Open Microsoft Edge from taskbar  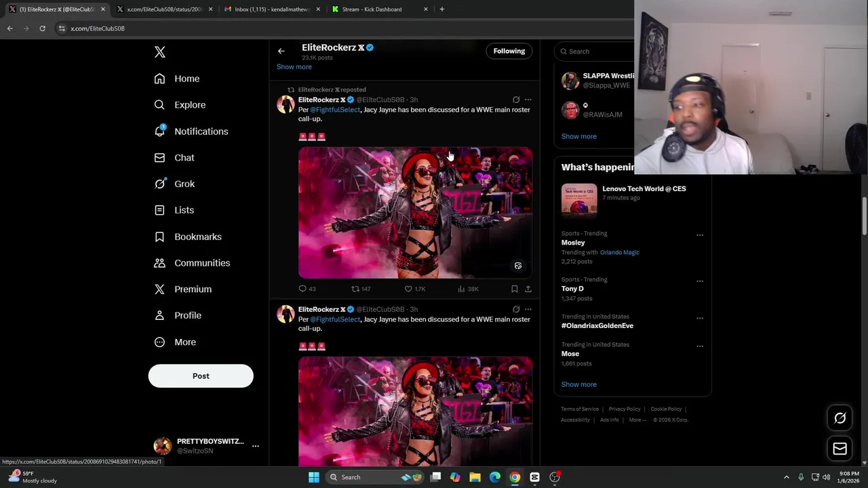point(495,477)
